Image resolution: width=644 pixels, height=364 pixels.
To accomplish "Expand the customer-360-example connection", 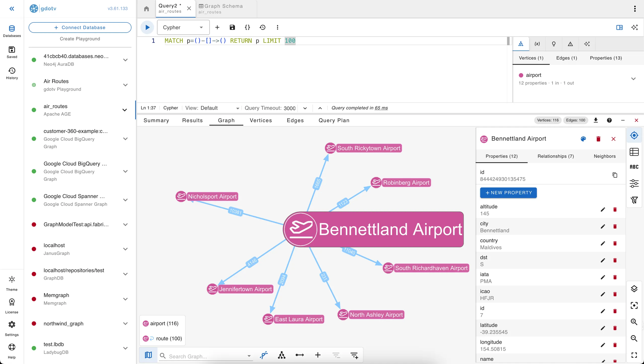I will (x=125, y=139).
